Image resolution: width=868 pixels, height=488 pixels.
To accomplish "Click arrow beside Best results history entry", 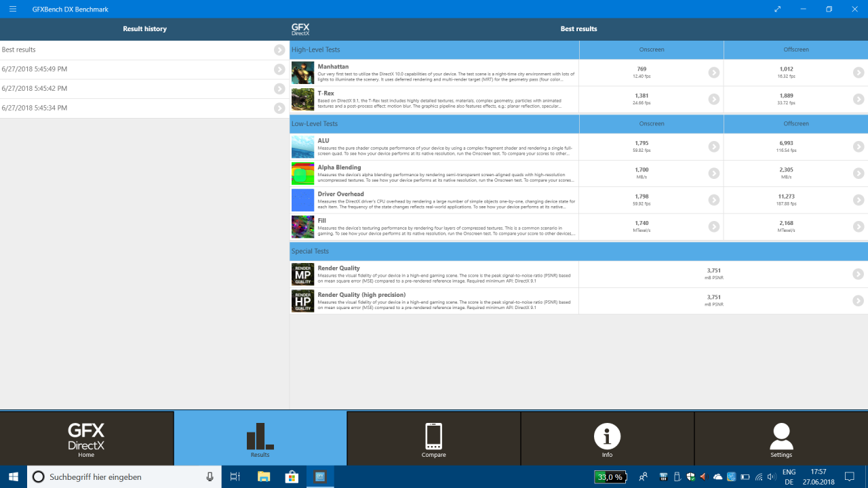I will (x=279, y=50).
